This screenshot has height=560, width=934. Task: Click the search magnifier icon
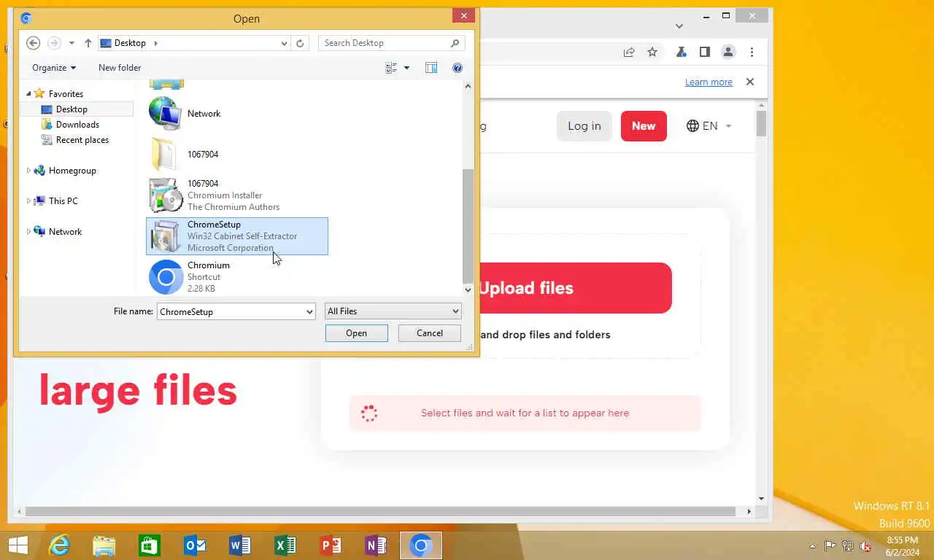pos(455,43)
